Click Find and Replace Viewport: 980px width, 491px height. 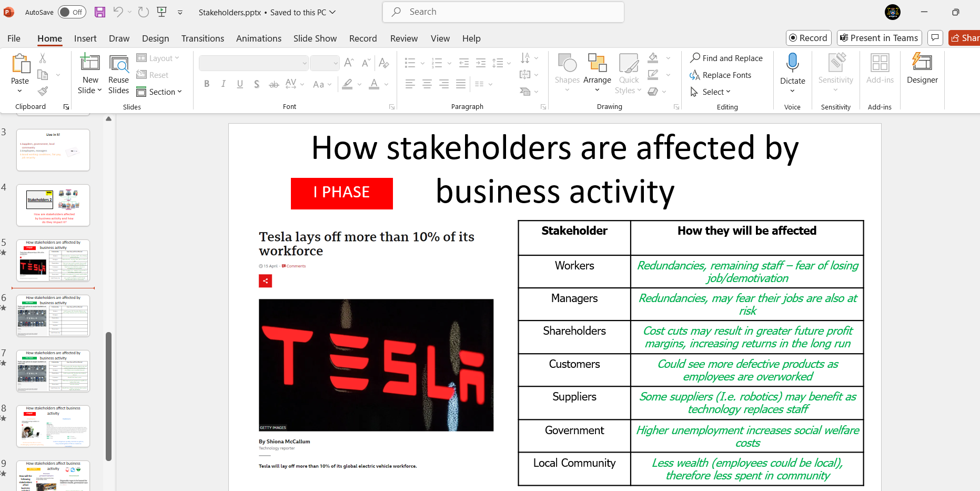[726, 58]
